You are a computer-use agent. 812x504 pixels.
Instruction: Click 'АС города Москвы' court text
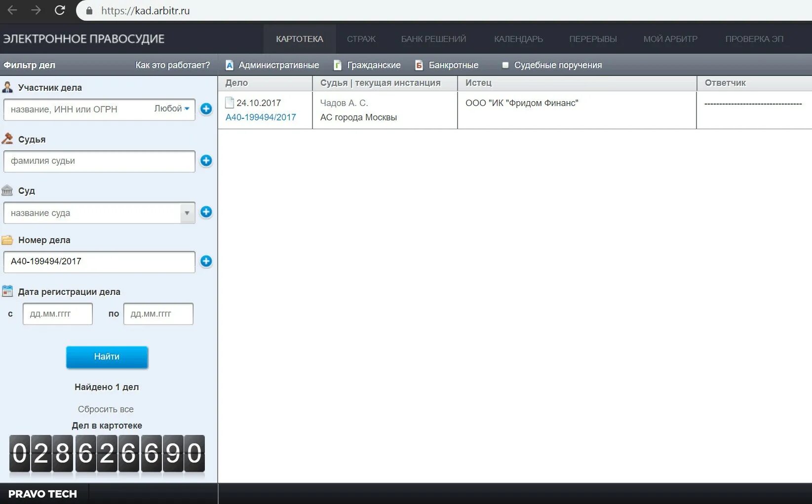358,117
